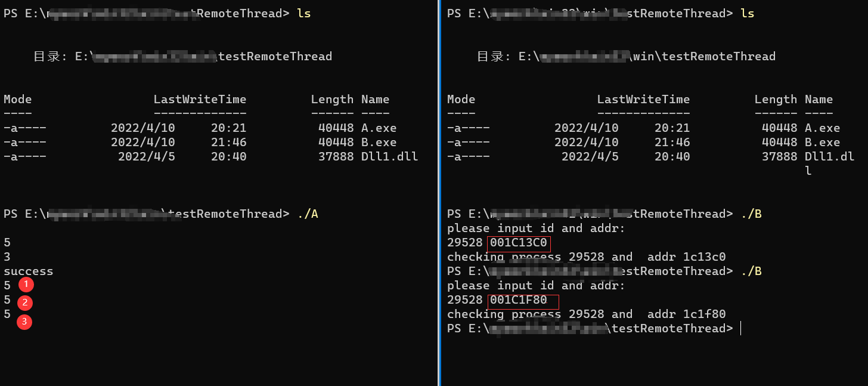Click the Mode column header in left pane

coord(18,100)
